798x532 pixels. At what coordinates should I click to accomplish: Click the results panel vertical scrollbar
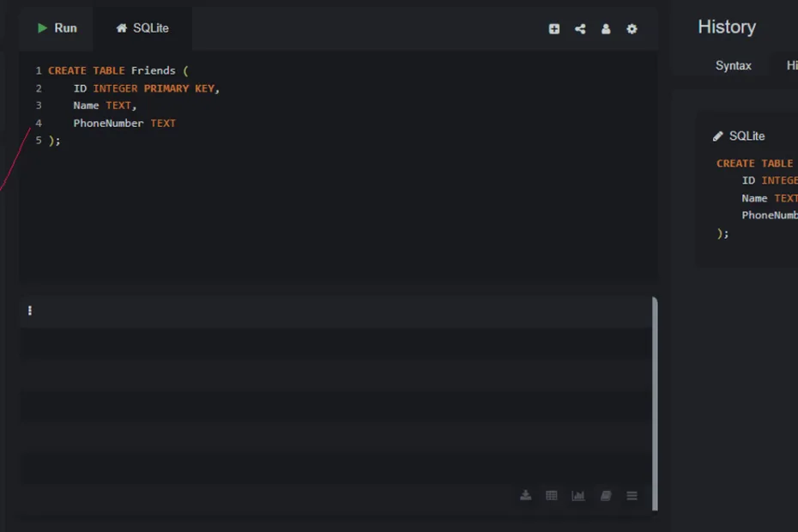(655, 403)
